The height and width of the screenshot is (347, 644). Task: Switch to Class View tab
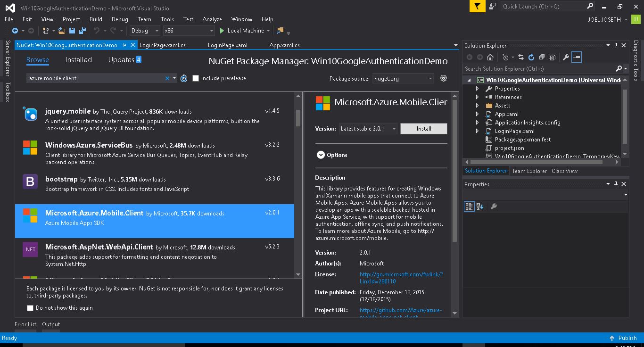[x=564, y=171]
